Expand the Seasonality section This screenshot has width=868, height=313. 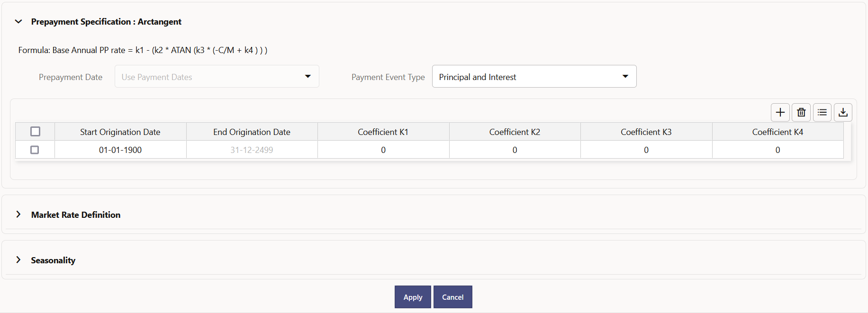[x=53, y=259]
